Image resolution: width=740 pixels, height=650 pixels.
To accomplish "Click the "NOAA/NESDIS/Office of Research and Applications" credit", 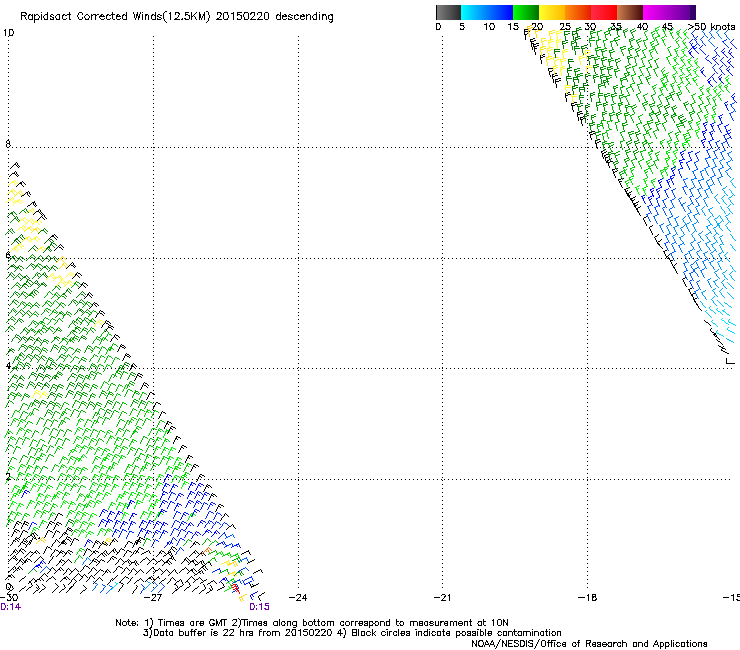I will [589, 644].
